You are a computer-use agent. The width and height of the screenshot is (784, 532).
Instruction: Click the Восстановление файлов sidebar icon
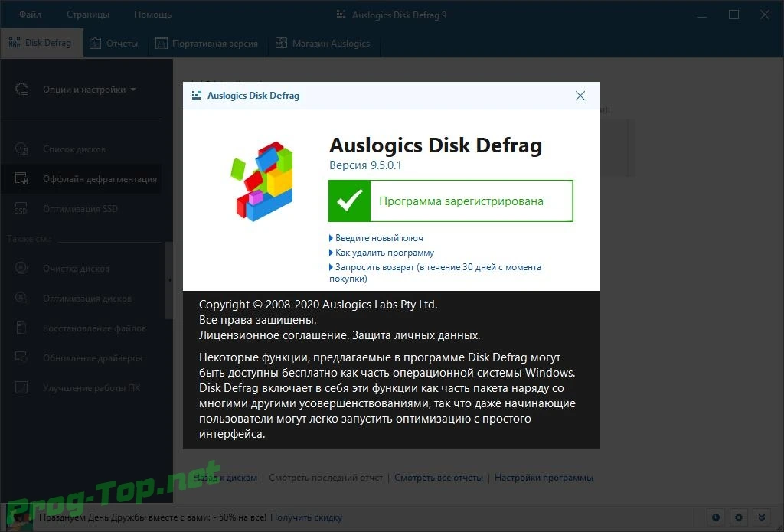(21, 328)
